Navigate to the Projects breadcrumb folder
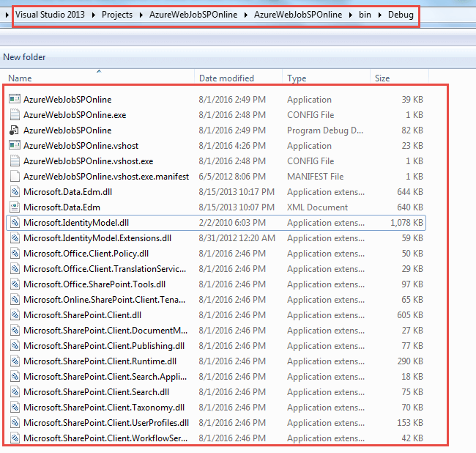Screen dimensions: 476x453 [117, 15]
